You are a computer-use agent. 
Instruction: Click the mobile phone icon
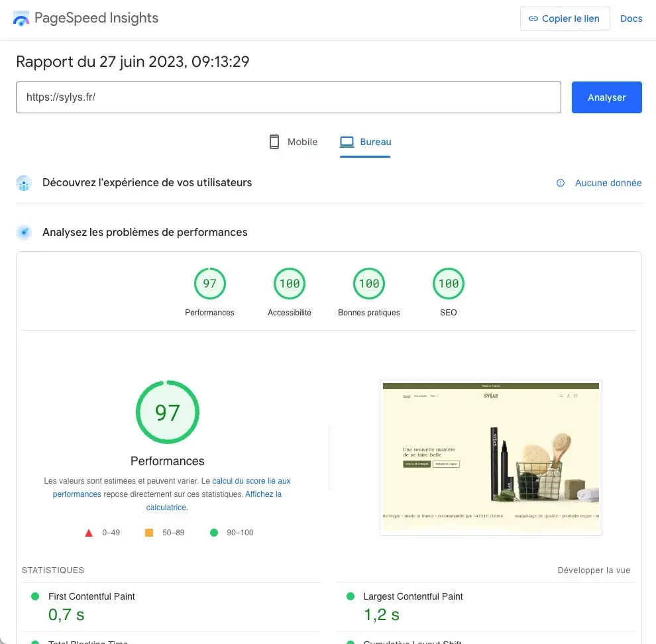coord(274,142)
